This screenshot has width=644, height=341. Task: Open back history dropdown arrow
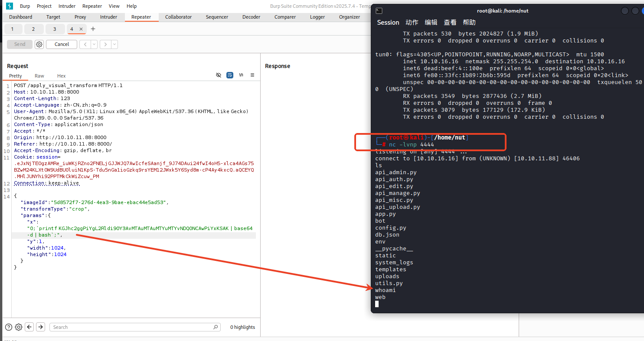(x=94, y=44)
